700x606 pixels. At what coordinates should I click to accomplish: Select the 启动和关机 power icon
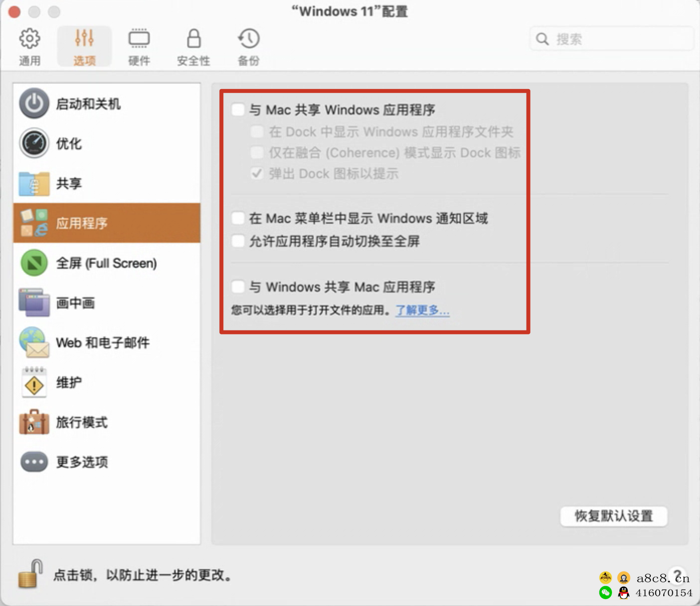34,103
